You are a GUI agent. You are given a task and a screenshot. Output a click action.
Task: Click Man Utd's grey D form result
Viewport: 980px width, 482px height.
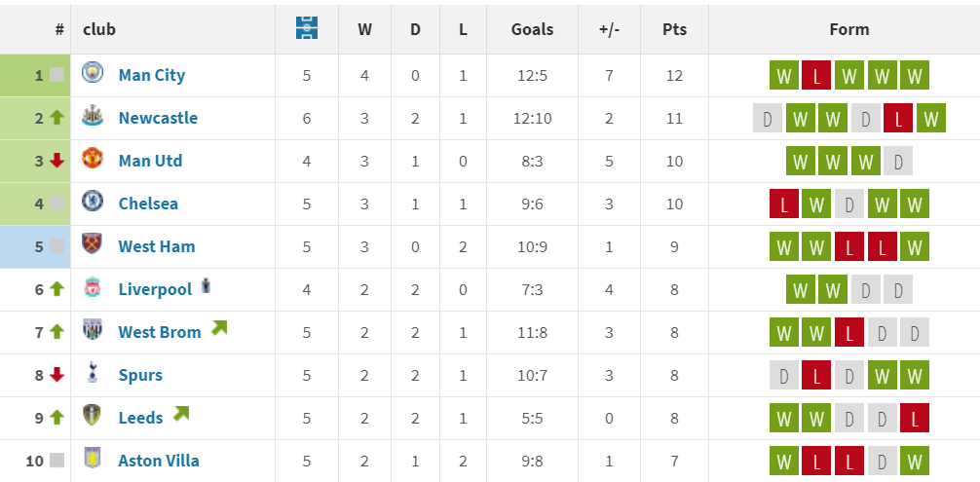[x=898, y=161]
